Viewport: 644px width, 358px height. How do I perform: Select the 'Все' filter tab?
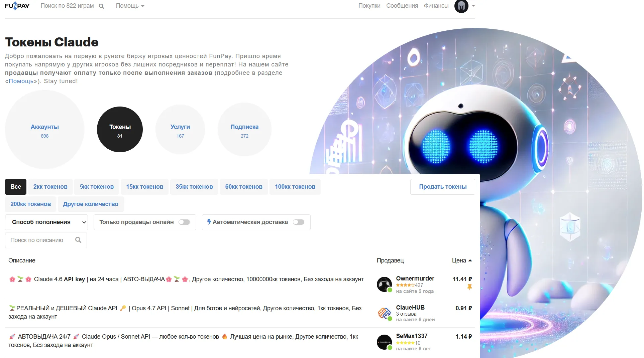point(16,187)
